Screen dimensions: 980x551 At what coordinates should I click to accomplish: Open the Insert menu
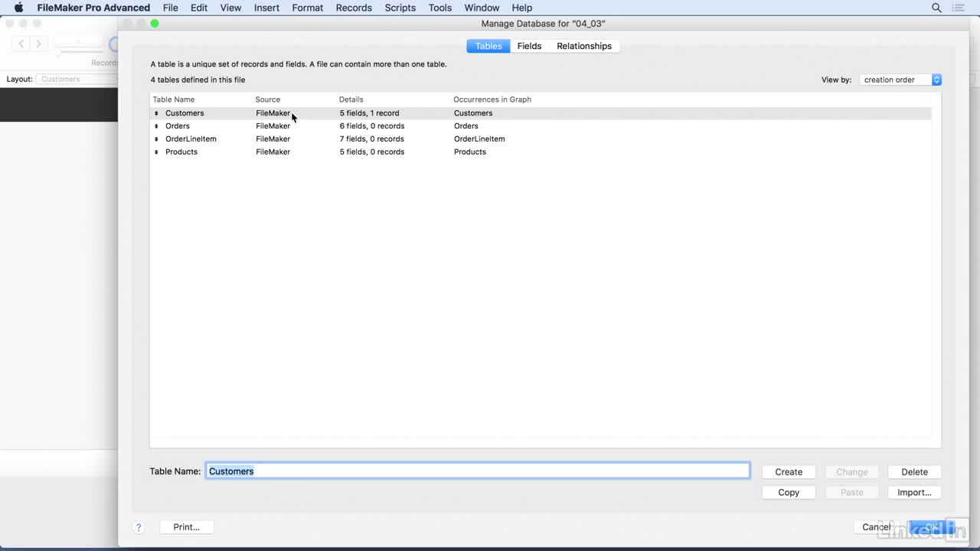[267, 8]
